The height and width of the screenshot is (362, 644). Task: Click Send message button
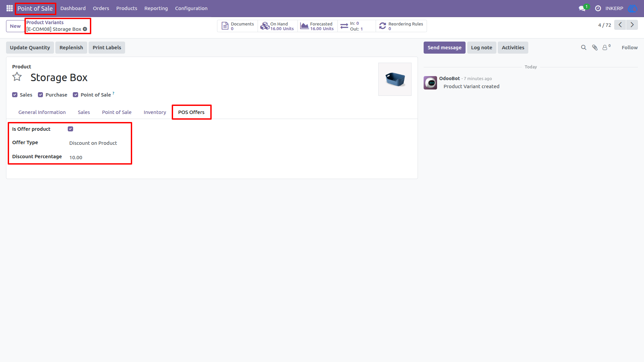click(x=444, y=48)
